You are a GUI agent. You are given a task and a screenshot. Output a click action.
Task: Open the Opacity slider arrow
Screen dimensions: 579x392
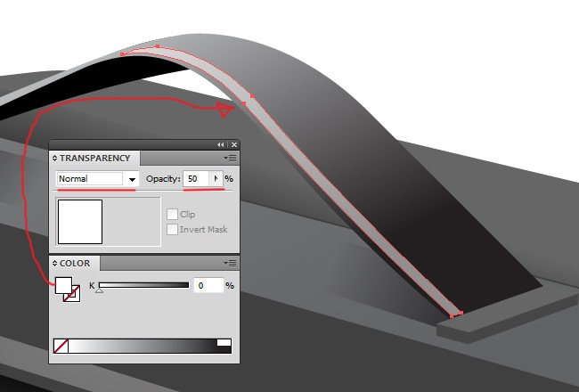tap(216, 179)
